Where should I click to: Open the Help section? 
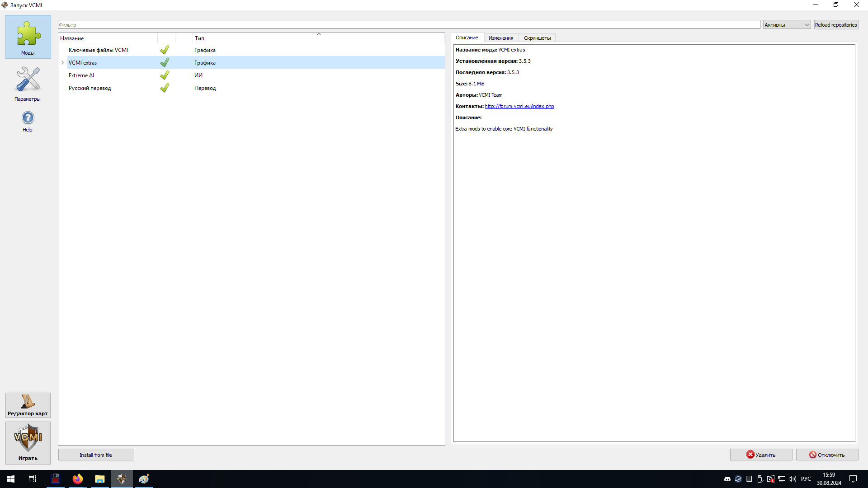click(x=28, y=122)
